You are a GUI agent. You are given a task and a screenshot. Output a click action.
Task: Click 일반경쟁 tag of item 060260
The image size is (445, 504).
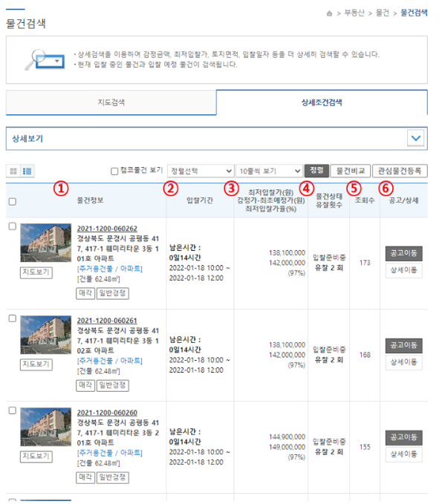point(113,477)
